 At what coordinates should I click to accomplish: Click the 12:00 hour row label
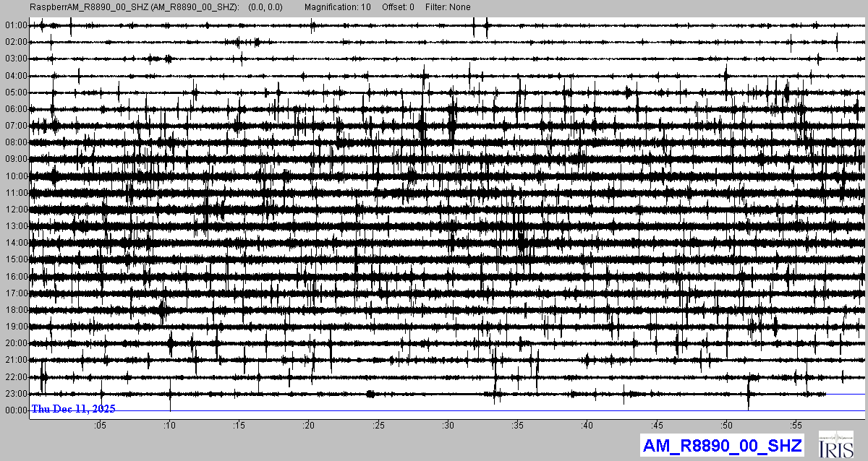(x=15, y=210)
